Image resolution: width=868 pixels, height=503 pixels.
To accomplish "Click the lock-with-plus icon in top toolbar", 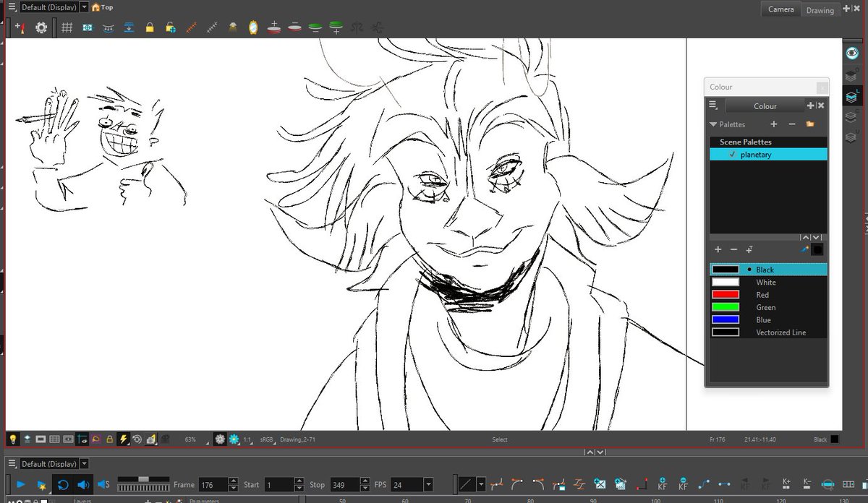I will (x=171, y=27).
